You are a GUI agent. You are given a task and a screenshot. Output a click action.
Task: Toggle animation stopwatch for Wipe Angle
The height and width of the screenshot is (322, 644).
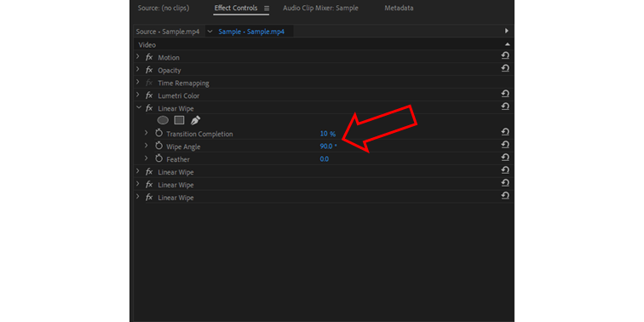159,146
